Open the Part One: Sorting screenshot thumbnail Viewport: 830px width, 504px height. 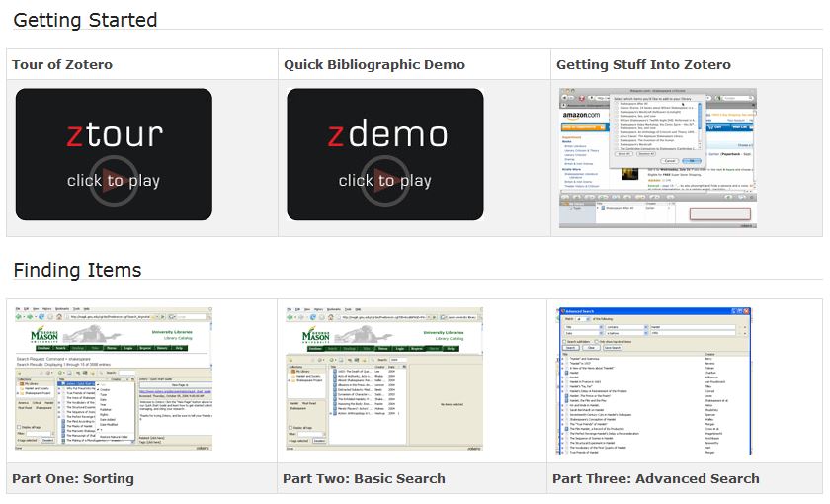click(x=114, y=378)
